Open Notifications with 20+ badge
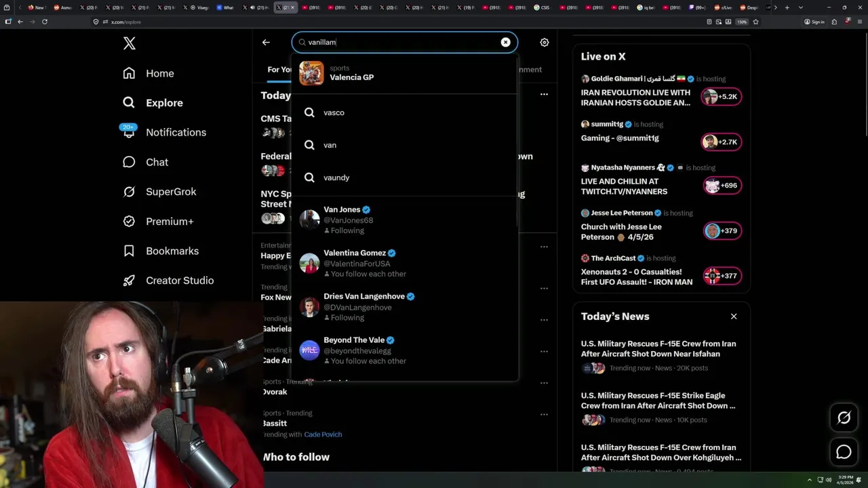The image size is (868, 488). (x=163, y=132)
